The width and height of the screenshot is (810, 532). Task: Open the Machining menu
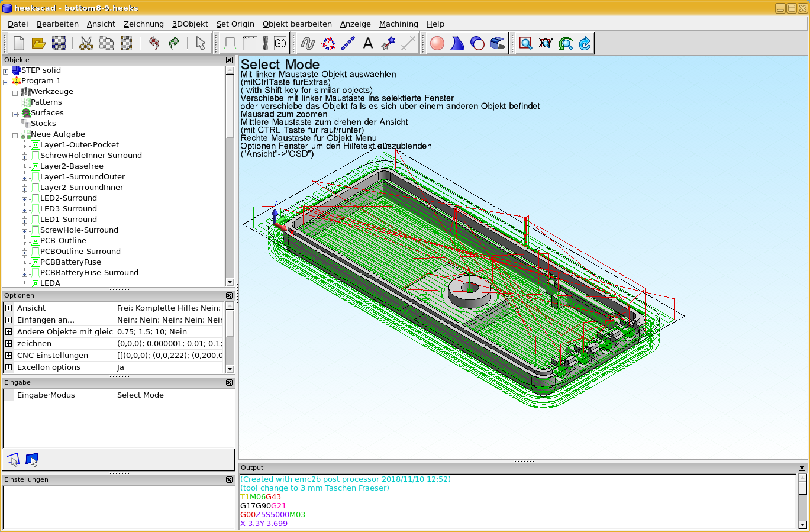coord(398,24)
